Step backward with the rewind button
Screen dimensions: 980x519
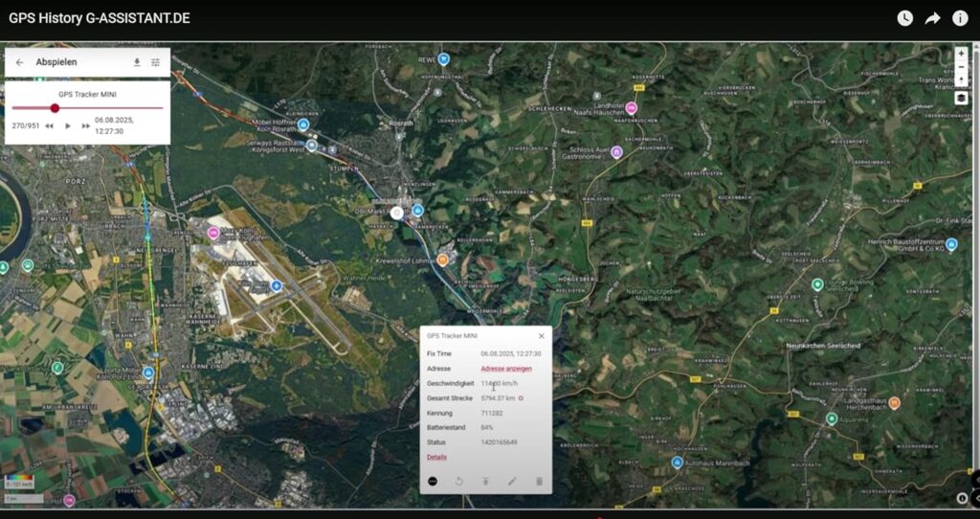[49, 126]
